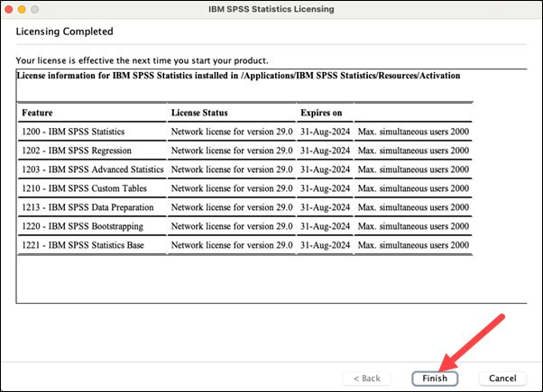The height and width of the screenshot is (392, 543).
Task: Click license status in the Regression row
Action: (x=232, y=150)
